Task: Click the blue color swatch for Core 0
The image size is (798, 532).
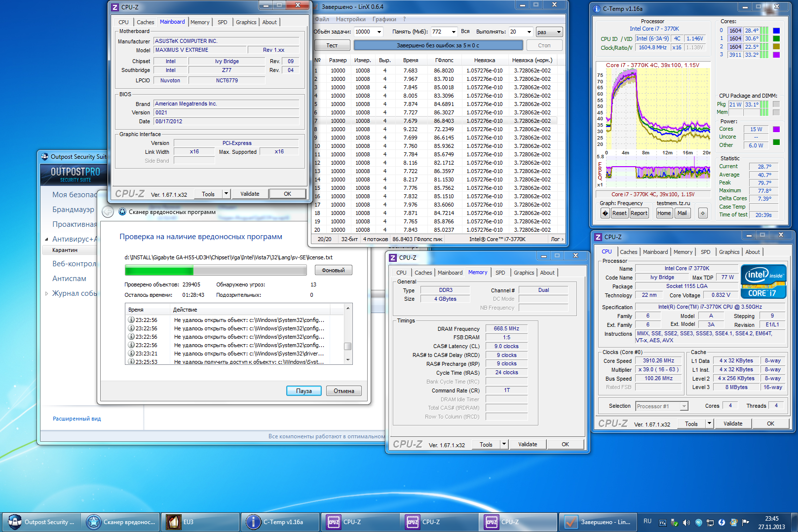Action: [776, 31]
